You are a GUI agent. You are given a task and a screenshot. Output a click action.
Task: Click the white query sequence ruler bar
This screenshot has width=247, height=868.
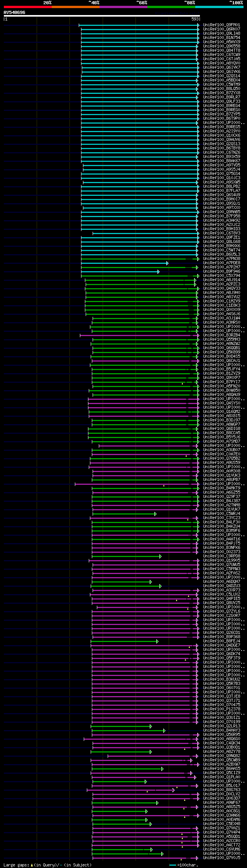[x=102, y=16]
